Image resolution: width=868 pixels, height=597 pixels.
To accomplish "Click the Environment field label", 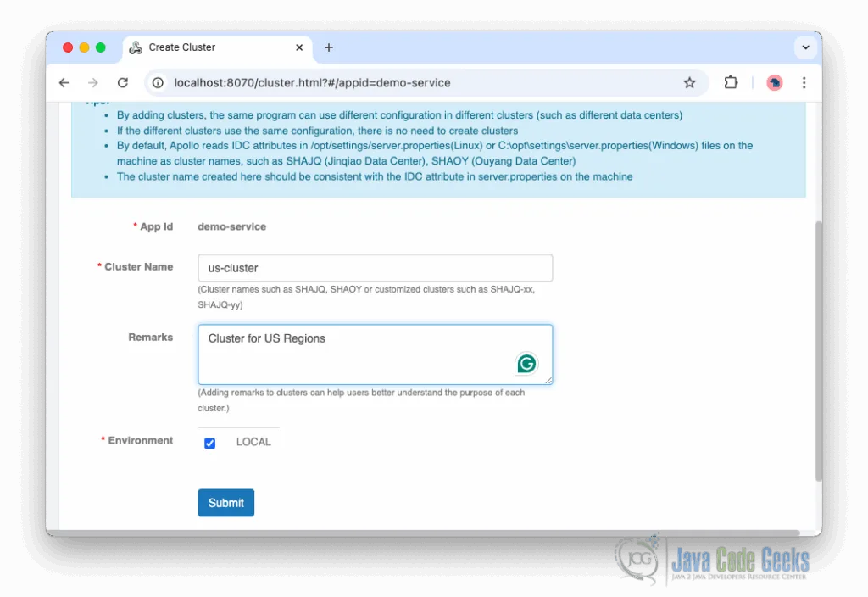I will click(141, 440).
